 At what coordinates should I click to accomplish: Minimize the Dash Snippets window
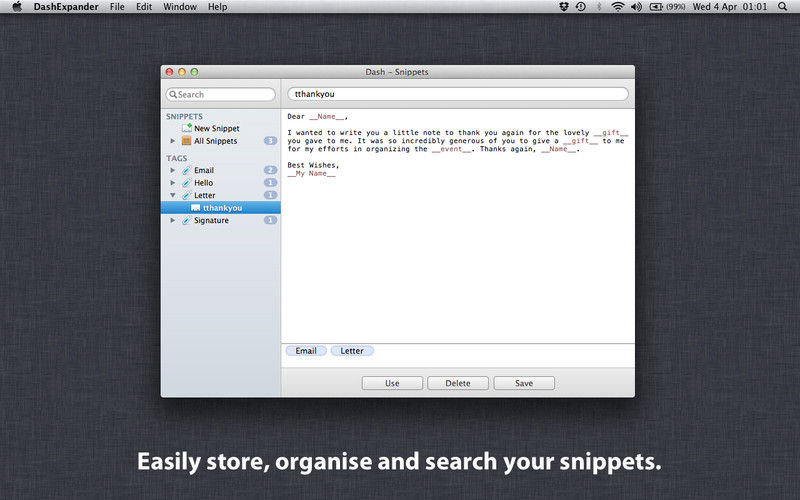(182, 72)
